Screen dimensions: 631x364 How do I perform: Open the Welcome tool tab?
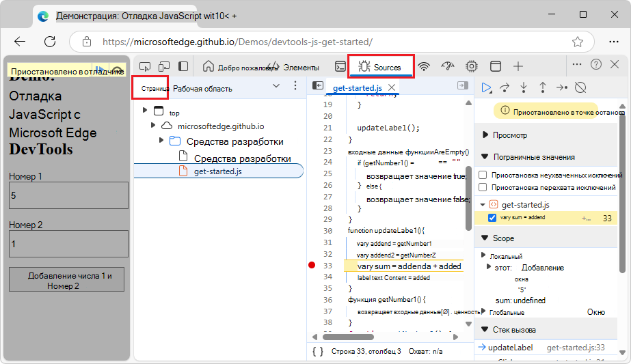tap(240, 67)
